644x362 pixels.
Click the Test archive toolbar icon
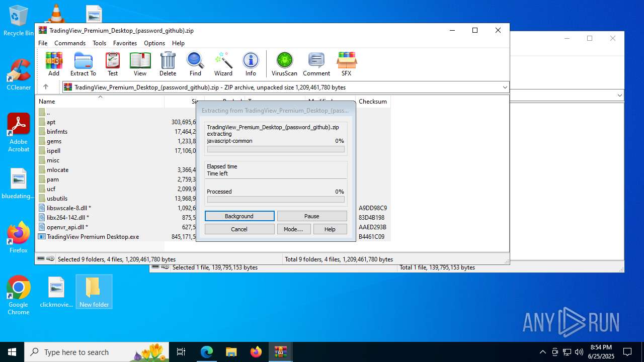[113, 64]
